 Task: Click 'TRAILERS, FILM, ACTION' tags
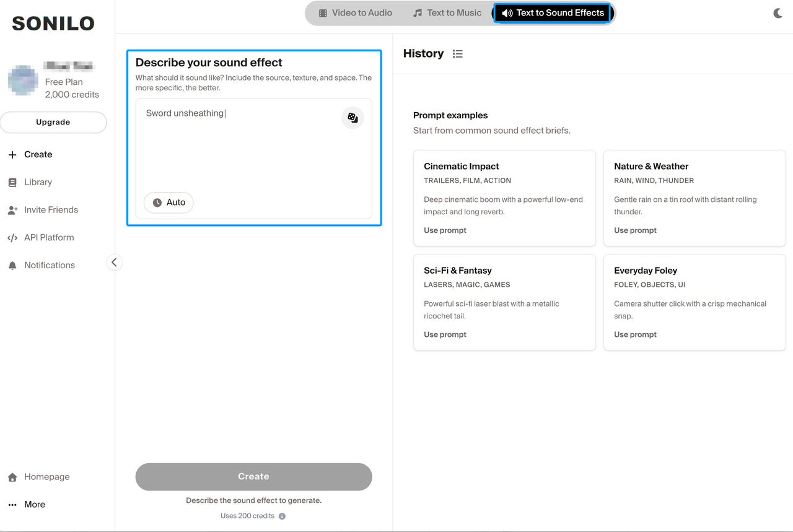tap(467, 181)
